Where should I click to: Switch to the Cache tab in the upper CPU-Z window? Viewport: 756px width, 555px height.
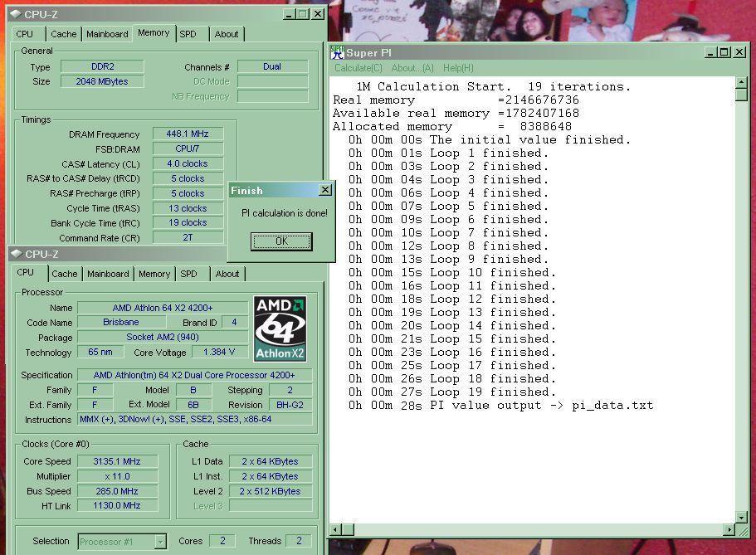(64, 34)
